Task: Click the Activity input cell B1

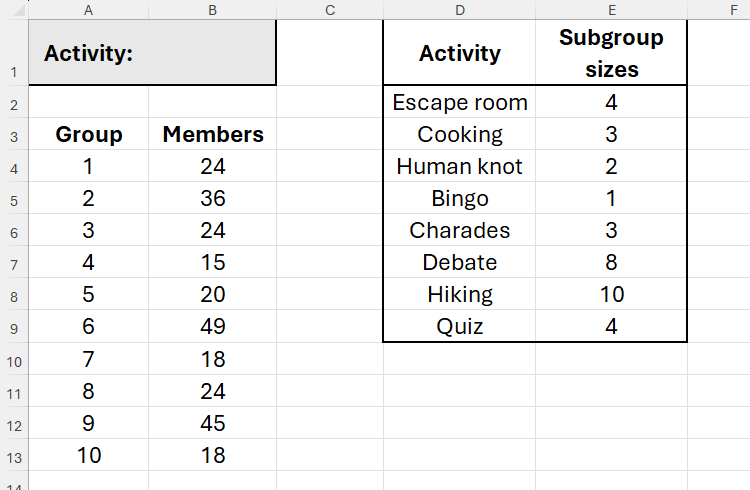Action: (212, 53)
